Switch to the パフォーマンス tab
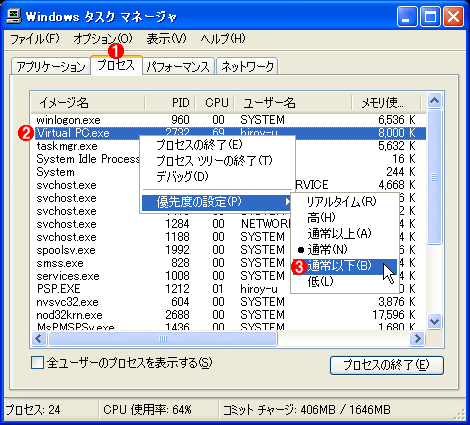 click(x=178, y=66)
